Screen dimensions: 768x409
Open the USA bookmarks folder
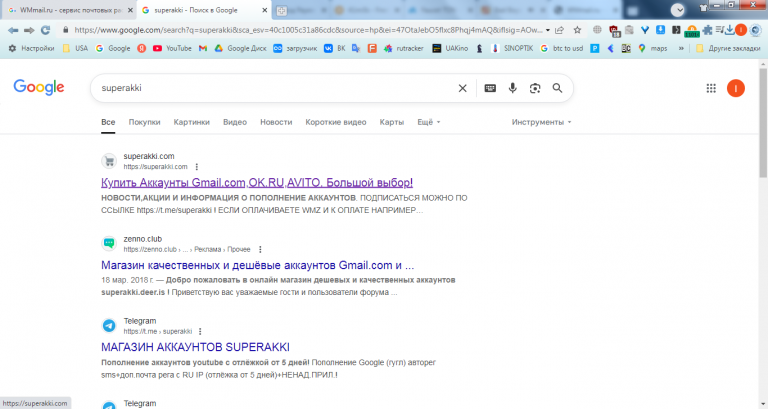click(x=75, y=48)
